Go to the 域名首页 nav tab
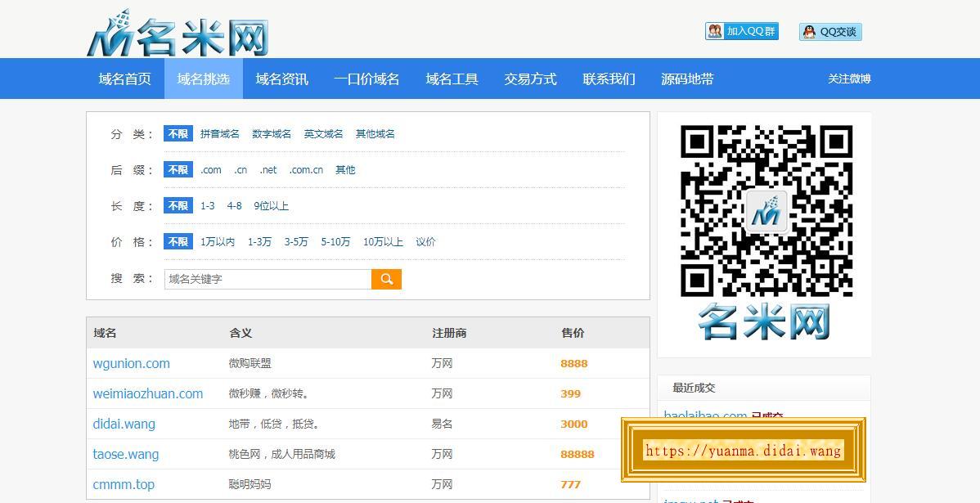The height and width of the screenshot is (503, 980). tap(125, 79)
